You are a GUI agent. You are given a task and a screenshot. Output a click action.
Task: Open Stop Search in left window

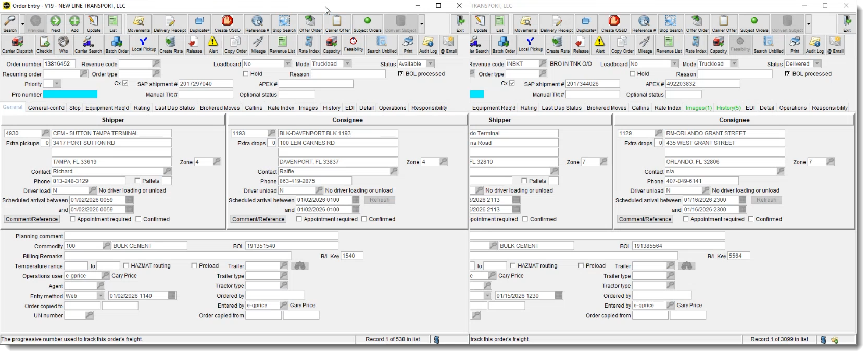pyautogui.click(x=284, y=24)
